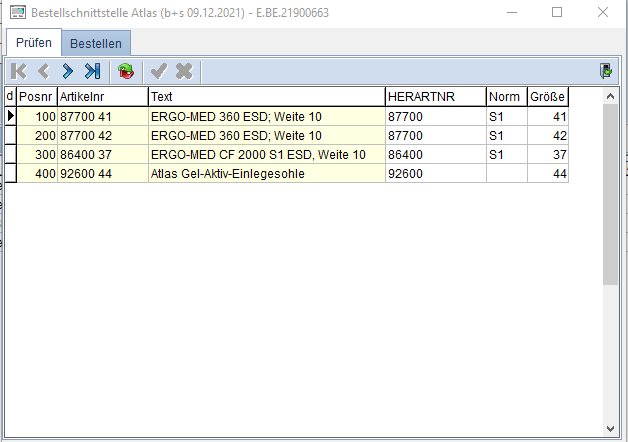Click the Artikelnr column header
The width and height of the screenshot is (628, 442).
tap(102, 97)
